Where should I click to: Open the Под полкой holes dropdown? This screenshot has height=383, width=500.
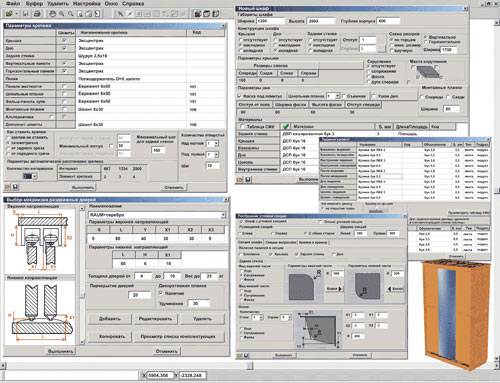click(217, 155)
